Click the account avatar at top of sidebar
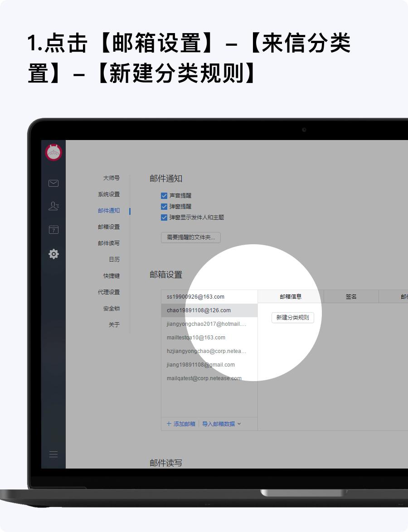The height and width of the screenshot is (532, 408). pyautogui.click(x=53, y=152)
